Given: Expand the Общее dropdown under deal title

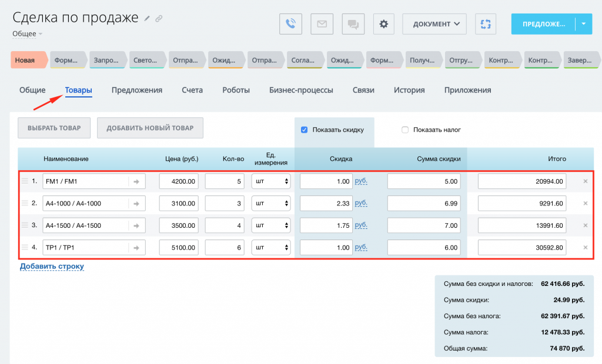Looking at the screenshot, I should tap(27, 34).
